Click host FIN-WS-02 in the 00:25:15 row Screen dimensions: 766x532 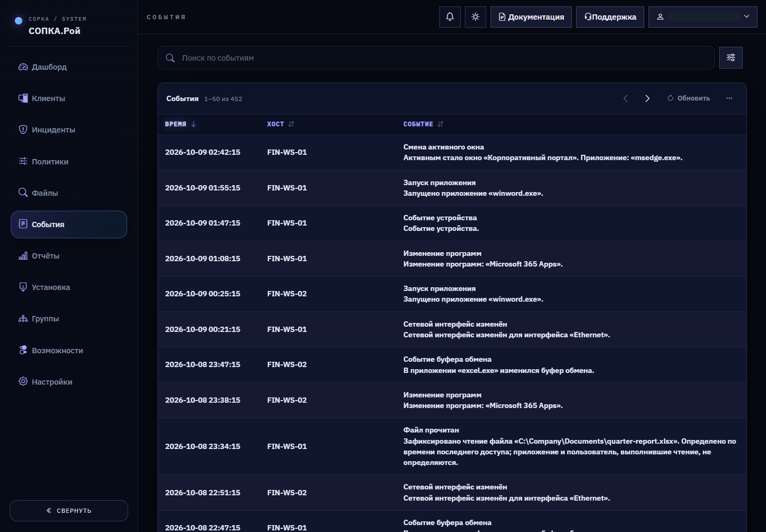pos(287,294)
